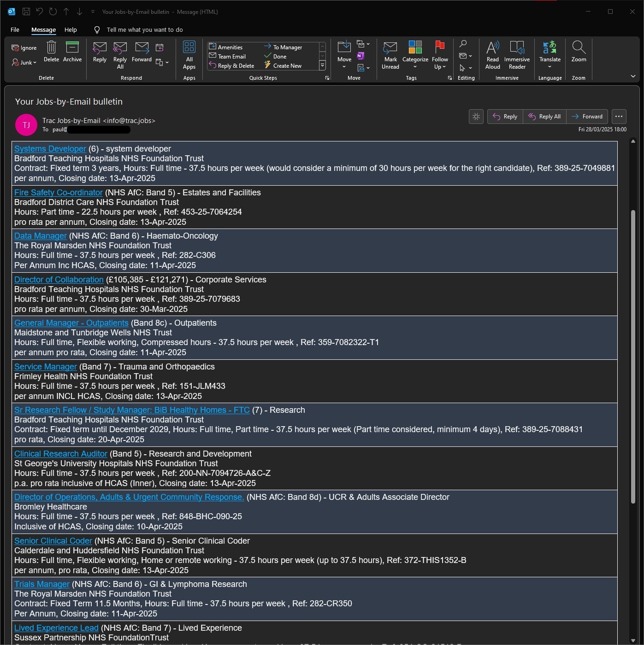Open Immersive Reader
The width and height of the screenshot is (644, 645).
point(517,55)
